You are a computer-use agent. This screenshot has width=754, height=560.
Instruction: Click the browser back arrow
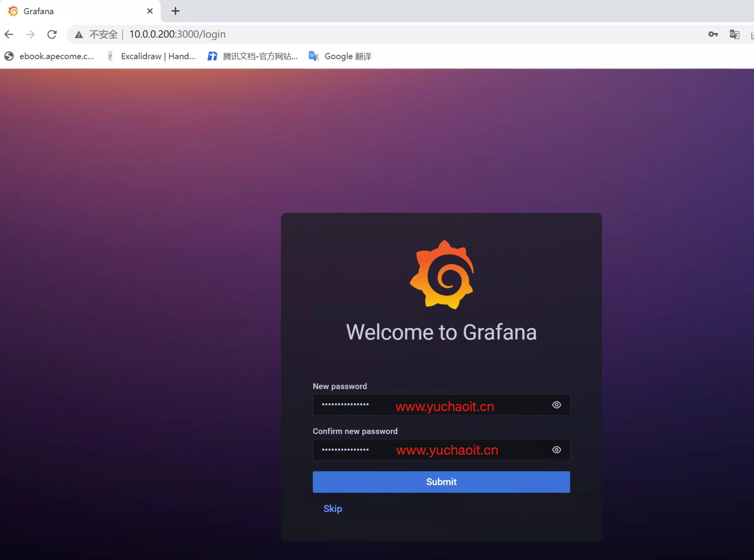pos(9,34)
